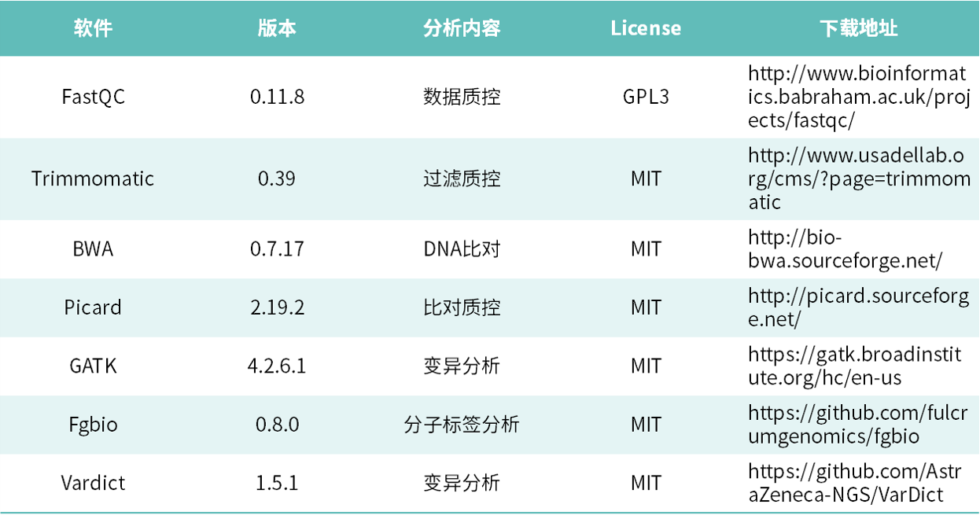
Task: Select the Picard software name cell
Action: click(93, 307)
